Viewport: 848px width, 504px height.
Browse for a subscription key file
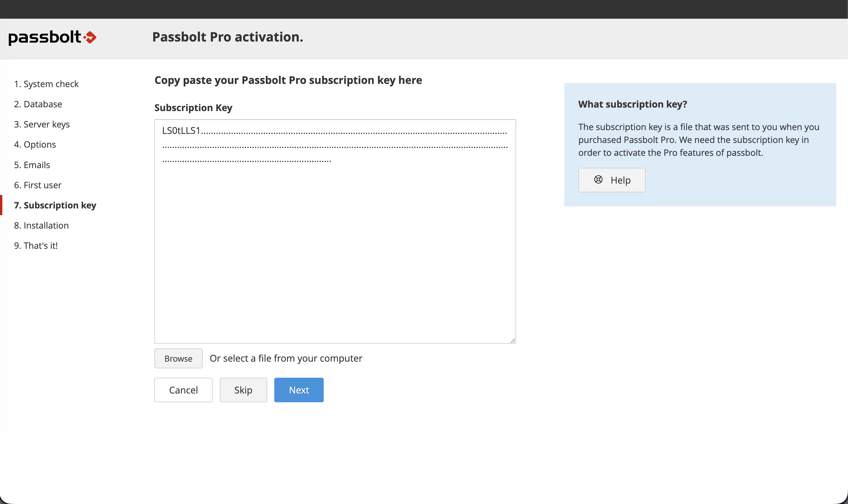pos(178,358)
